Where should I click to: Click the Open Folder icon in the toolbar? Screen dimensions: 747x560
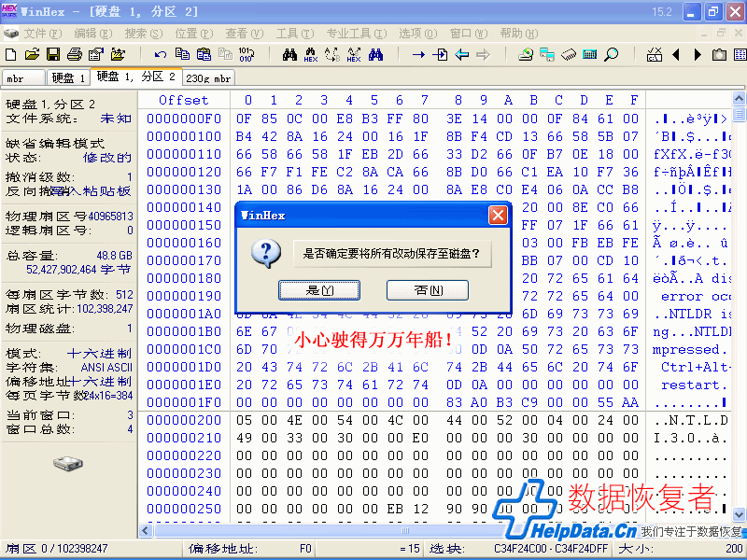[118, 54]
